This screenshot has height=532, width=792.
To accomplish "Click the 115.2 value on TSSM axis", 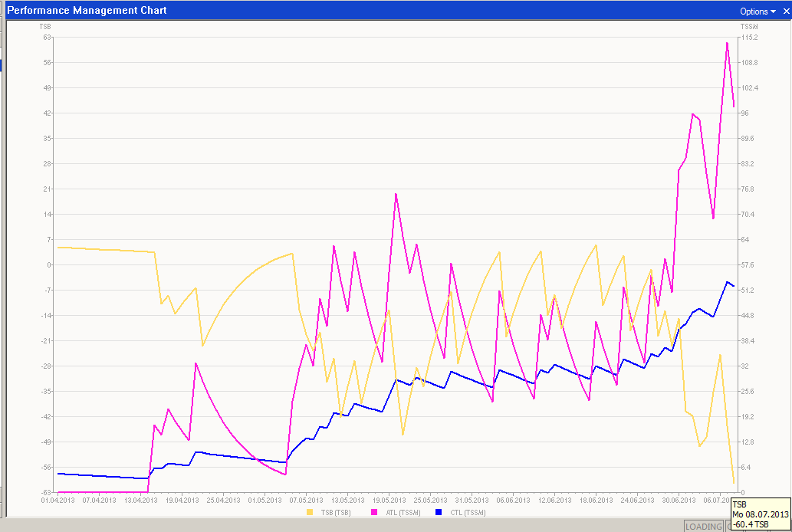I will click(749, 37).
